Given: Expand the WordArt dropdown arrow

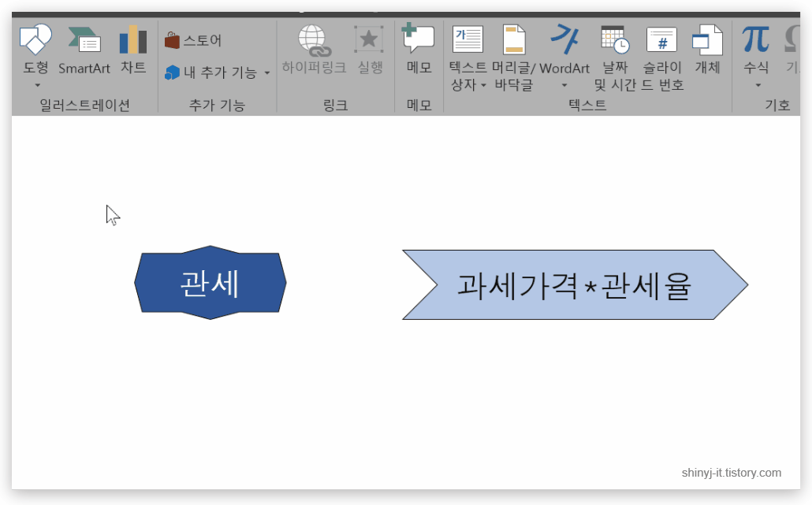Looking at the screenshot, I should point(564,85).
